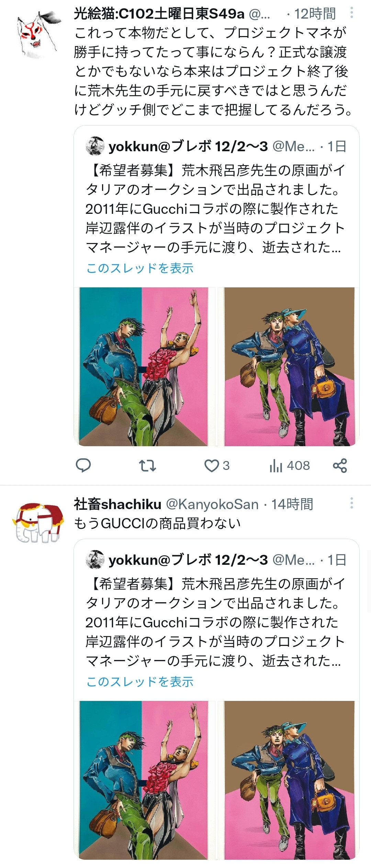Viewport: 371px width, 868px height.
Task: Open more options for 光絵猫's tweet
Action: (351, 13)
